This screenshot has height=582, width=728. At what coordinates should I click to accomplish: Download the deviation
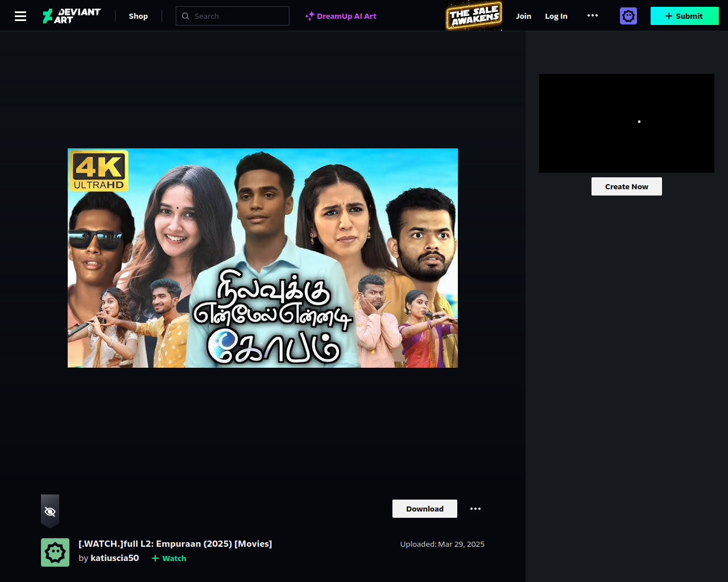(x=425, y=509)
